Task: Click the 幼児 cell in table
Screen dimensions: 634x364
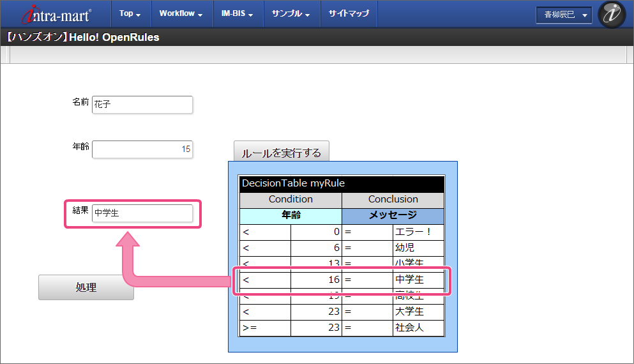Action: [418, 248]
